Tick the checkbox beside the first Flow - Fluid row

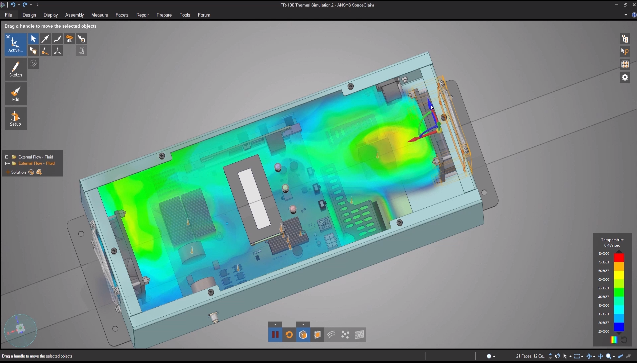[6, 157]
